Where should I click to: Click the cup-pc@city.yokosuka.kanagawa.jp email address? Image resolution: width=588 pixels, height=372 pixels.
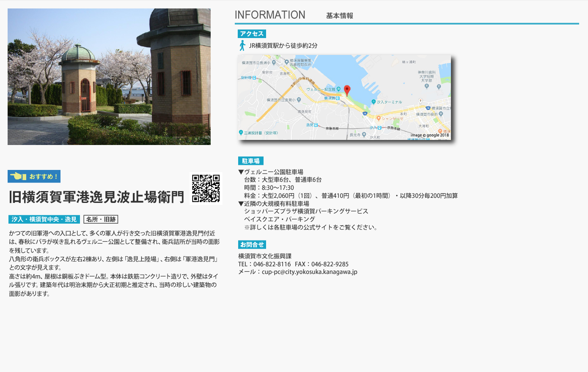309,272
